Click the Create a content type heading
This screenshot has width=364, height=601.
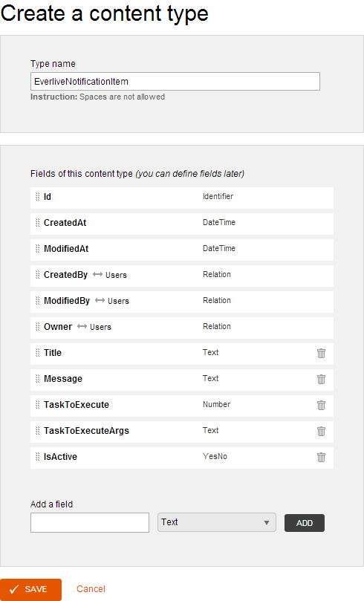click(105, 14)
